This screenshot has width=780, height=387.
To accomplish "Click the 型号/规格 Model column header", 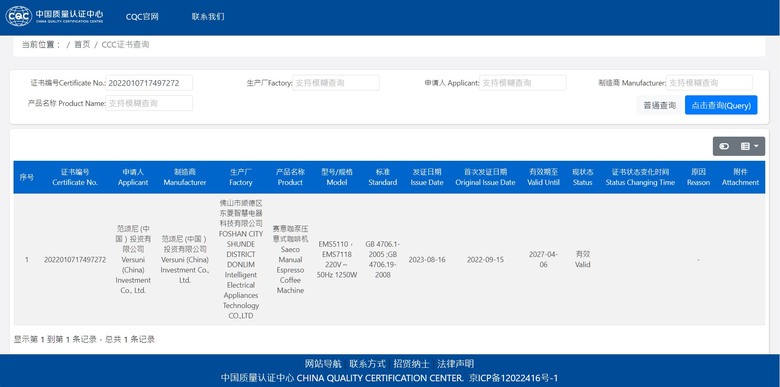I will click(x=337, y=177).
